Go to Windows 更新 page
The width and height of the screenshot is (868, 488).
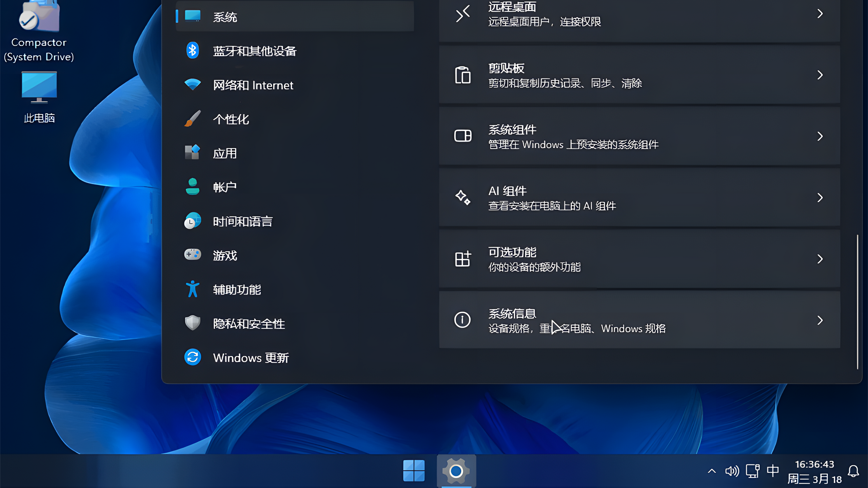click(295, 358)
